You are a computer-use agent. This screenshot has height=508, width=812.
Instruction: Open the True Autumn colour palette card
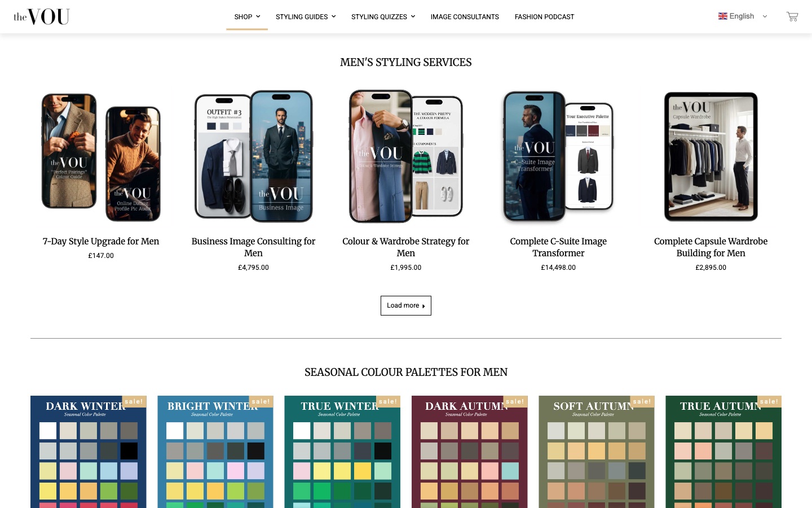pyautogui.click(x=723, y=452)
